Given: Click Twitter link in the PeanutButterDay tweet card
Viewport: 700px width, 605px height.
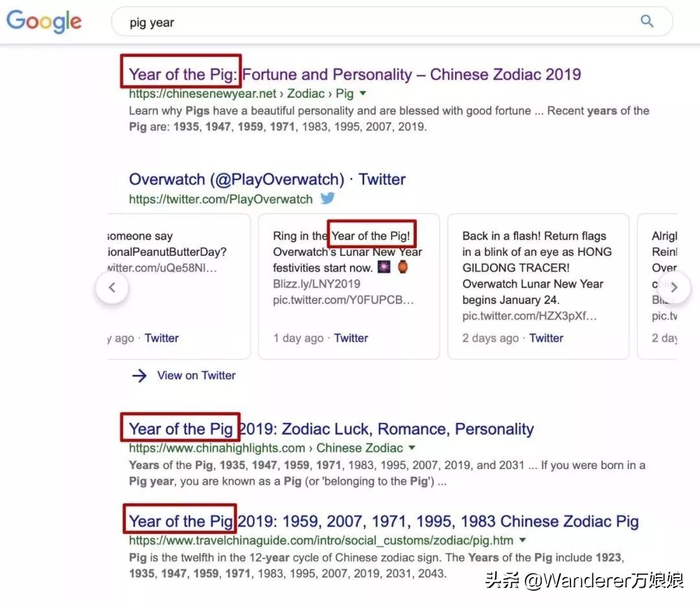Looking at the screenshot, I should click(x=161, y=338).
